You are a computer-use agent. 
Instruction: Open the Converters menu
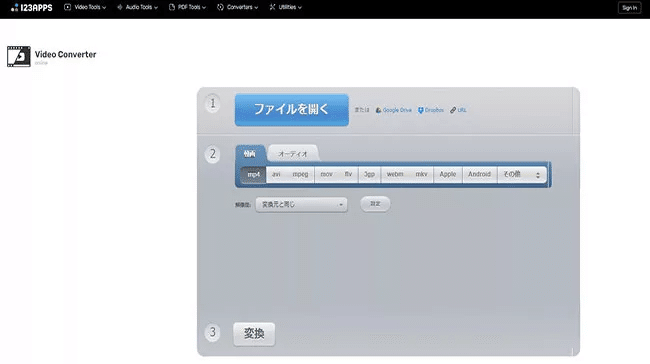238,7
